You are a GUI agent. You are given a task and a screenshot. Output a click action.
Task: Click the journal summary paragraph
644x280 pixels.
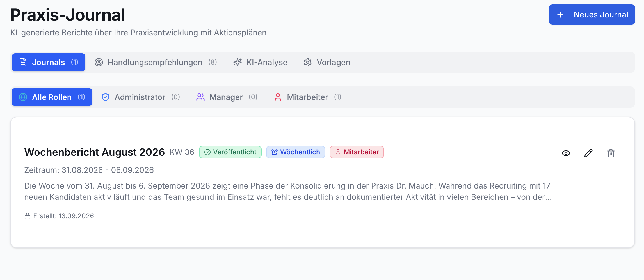pos(288,191)
